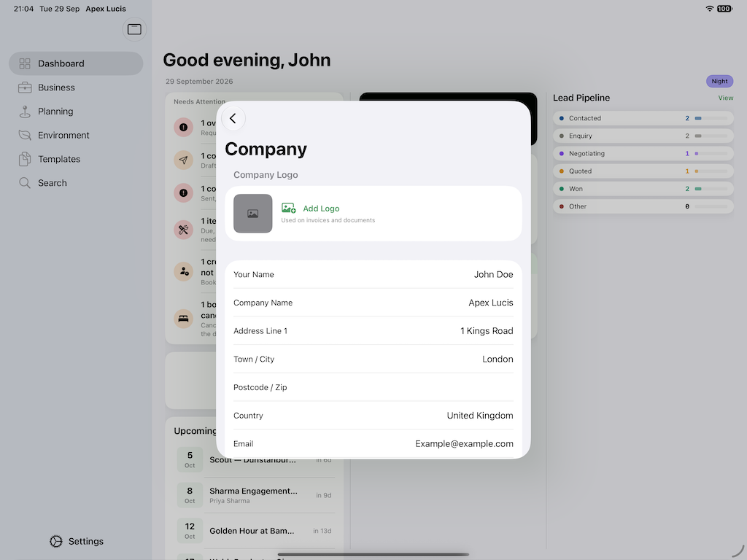This screenshot has height=560, width=747.
Task: Select Negotiating pipeline row
Action: click(x=643, y=153)
